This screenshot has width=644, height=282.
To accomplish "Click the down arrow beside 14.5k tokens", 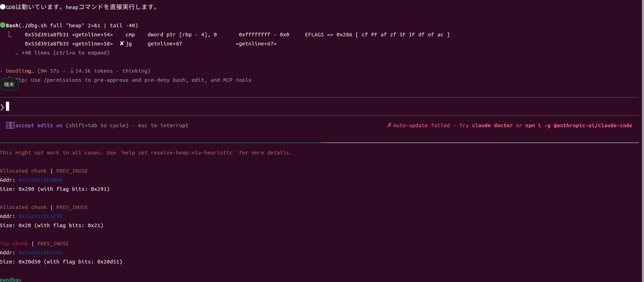I will [72, 71].
